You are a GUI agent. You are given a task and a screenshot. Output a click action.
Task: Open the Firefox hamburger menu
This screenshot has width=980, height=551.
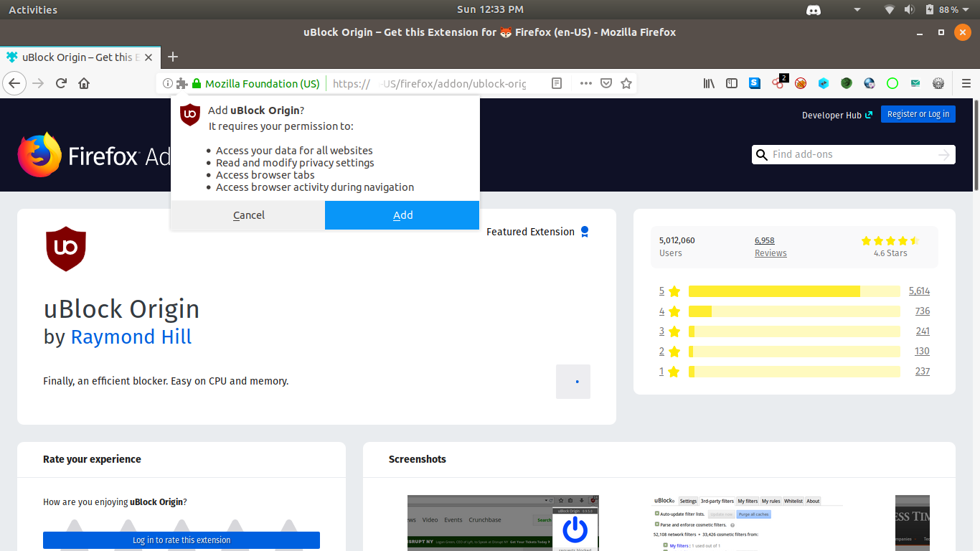(x=966, y=83)
